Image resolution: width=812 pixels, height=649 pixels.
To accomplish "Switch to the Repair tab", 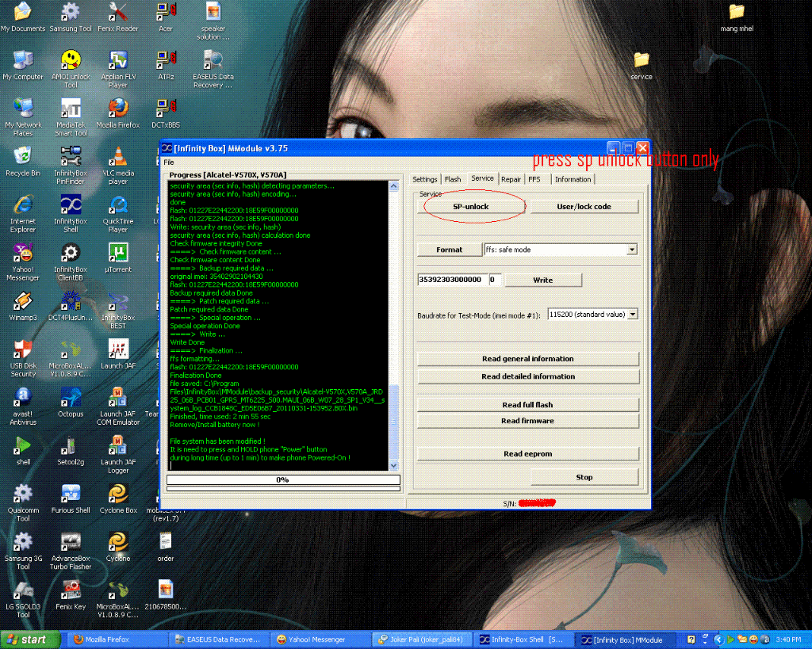I will [x=511, y=179].
